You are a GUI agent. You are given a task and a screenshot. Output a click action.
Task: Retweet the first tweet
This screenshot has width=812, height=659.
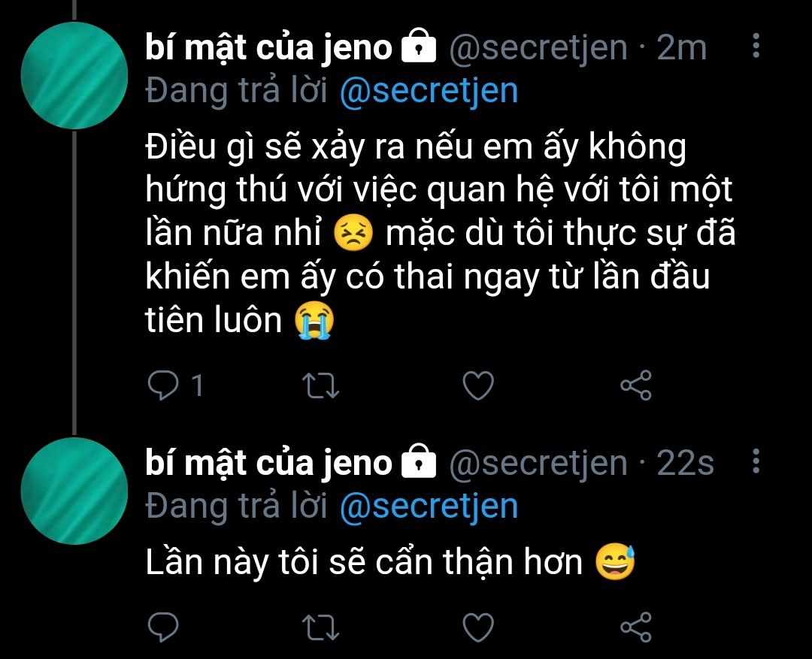tap(320, 385)
